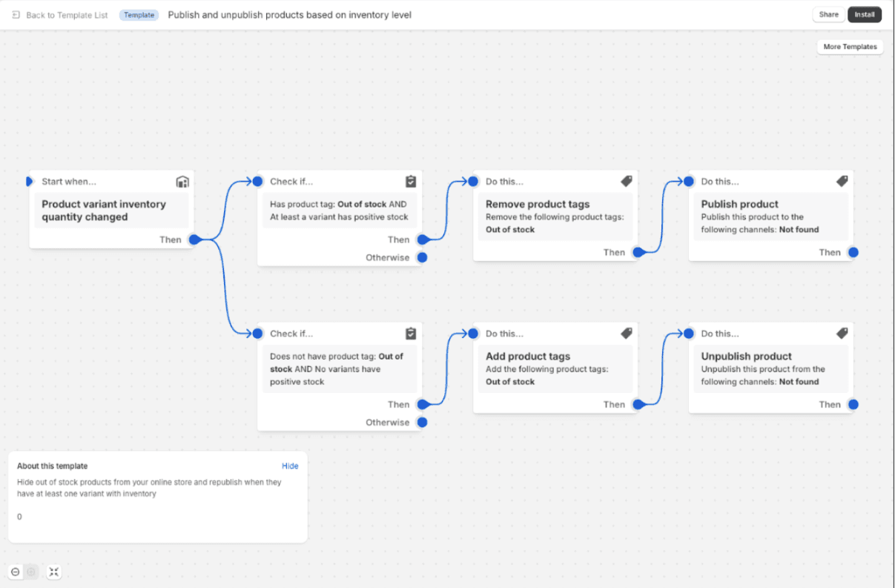The width and height of the screenshot is (895, 588).
Task: Select the Product variant inventory quantity changed trigger
Action: tap(111, 211)
